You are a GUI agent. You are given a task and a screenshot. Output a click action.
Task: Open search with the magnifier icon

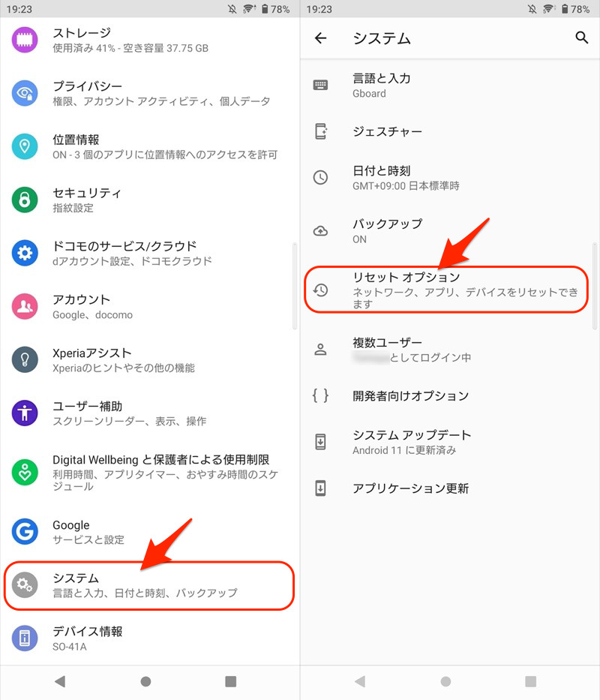click(581, 38)
